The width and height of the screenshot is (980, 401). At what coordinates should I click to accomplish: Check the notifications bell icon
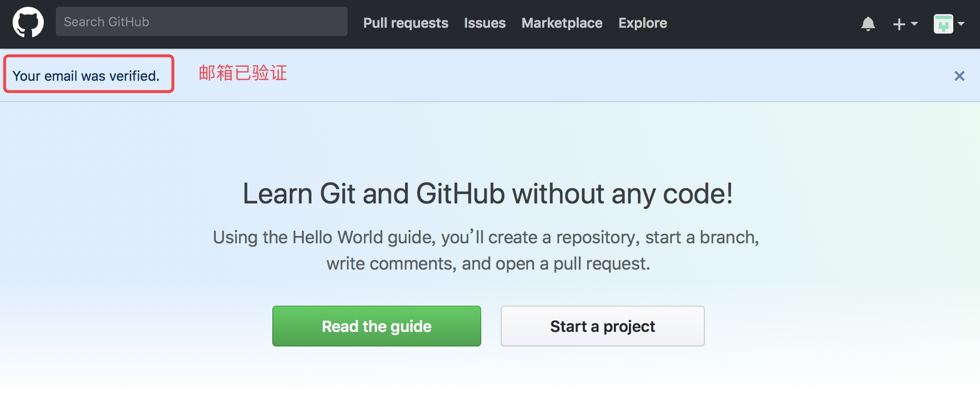(868, 23)
